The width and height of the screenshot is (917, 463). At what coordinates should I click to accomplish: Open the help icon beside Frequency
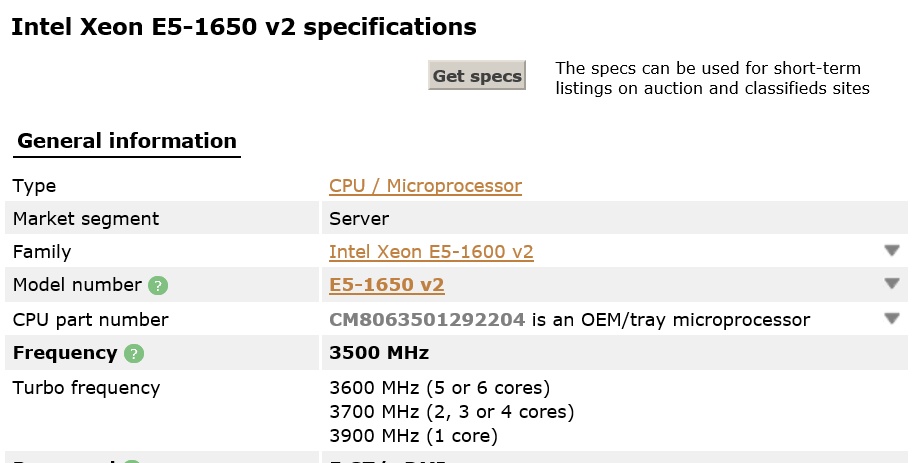[x=134, y=354]
